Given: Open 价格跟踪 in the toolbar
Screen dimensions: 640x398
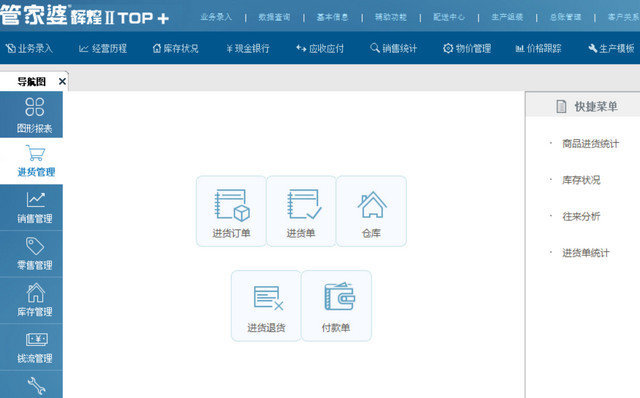Looking at the screenshot, I should (538, 49).
